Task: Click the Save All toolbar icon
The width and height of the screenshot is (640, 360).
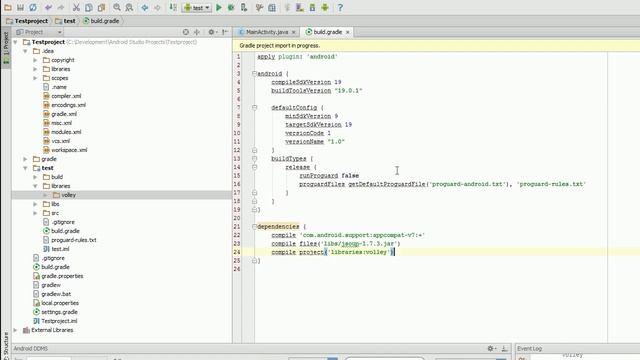Action: [x=20, y=7]
